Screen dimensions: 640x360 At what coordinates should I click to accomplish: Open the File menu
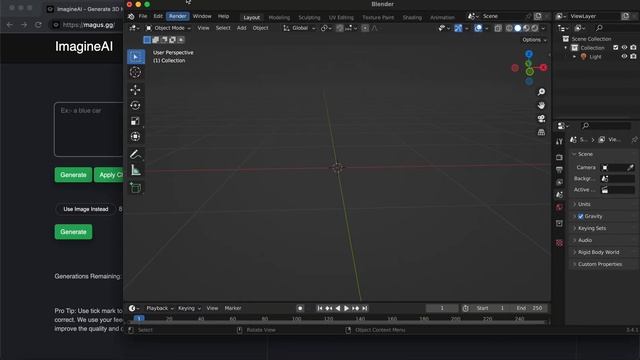tap(143, 16)
